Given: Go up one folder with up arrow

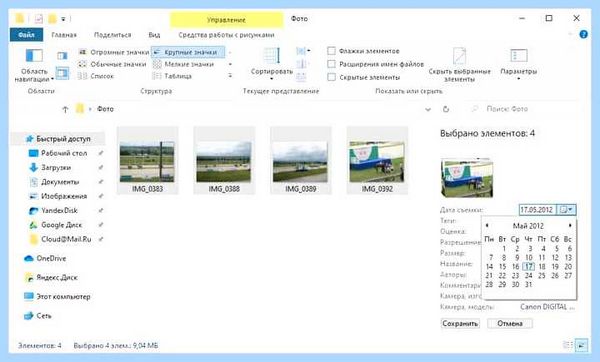Looking at the screenshot, I should 65,109.
